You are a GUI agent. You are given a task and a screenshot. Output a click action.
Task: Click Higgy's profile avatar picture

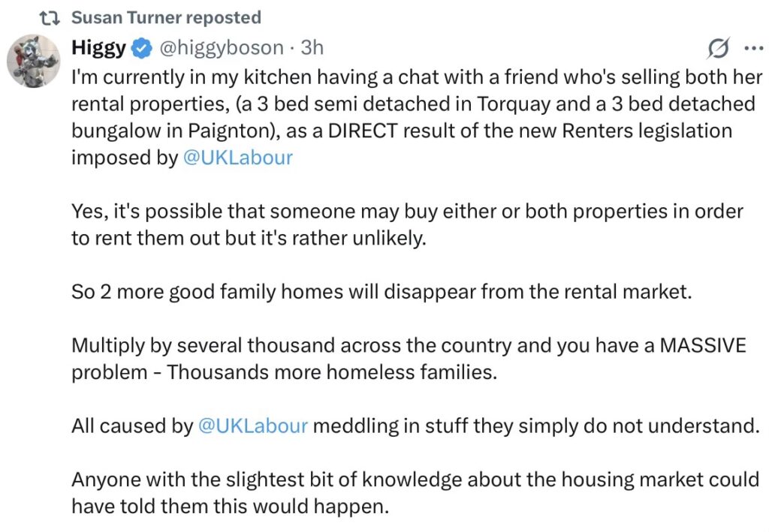click(x=32, y=60)
